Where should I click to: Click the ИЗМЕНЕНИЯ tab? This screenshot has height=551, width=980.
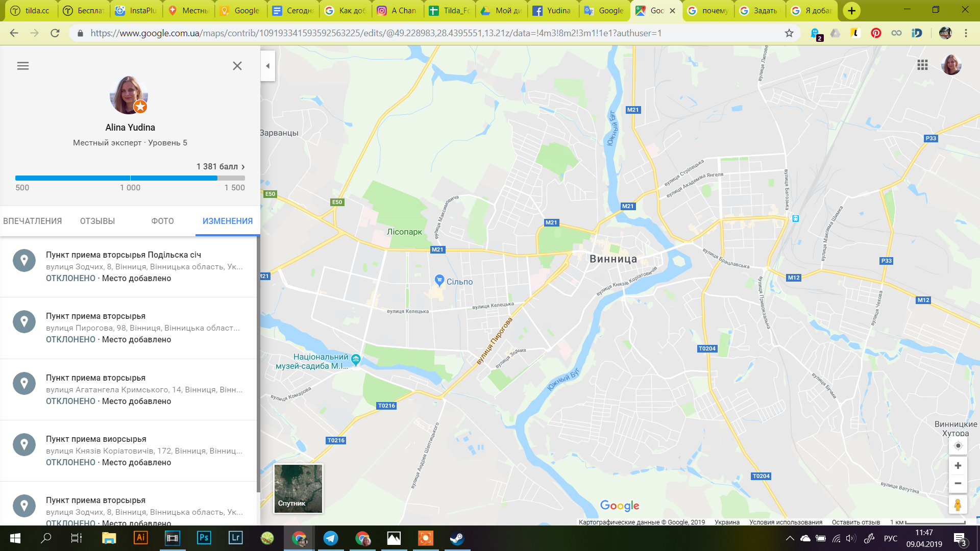(x=228, y=221)
